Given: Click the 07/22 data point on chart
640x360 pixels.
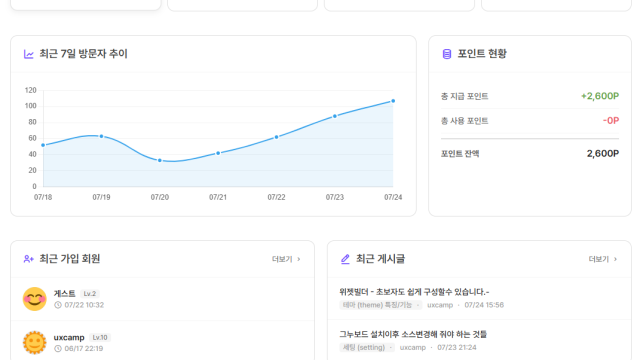Looking at the screenshot, I should (276, 137).
